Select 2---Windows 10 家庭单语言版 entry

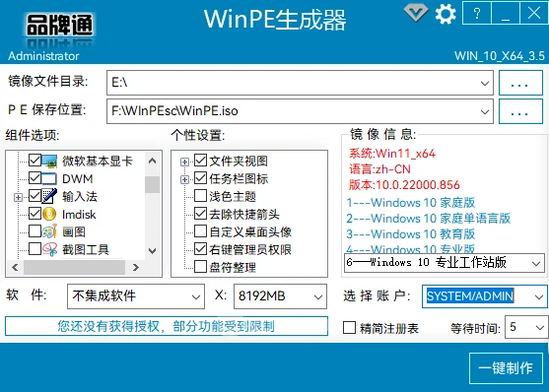(428, 218)
